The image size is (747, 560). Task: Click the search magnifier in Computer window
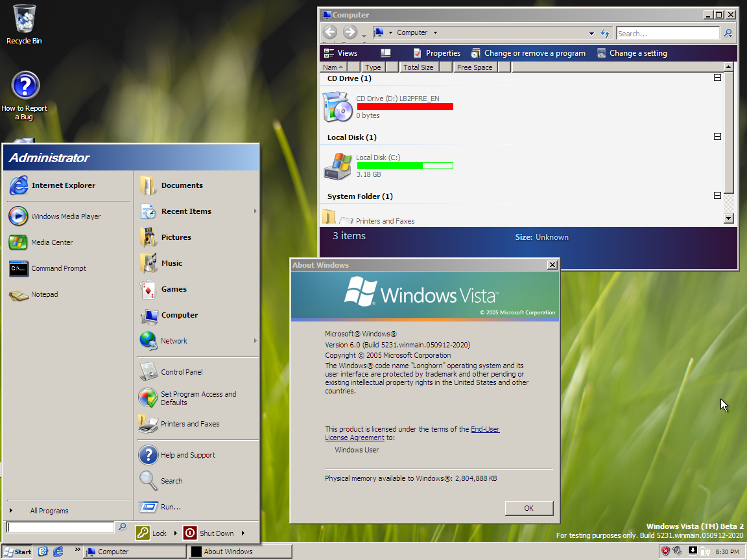click(x=728, y=33)
